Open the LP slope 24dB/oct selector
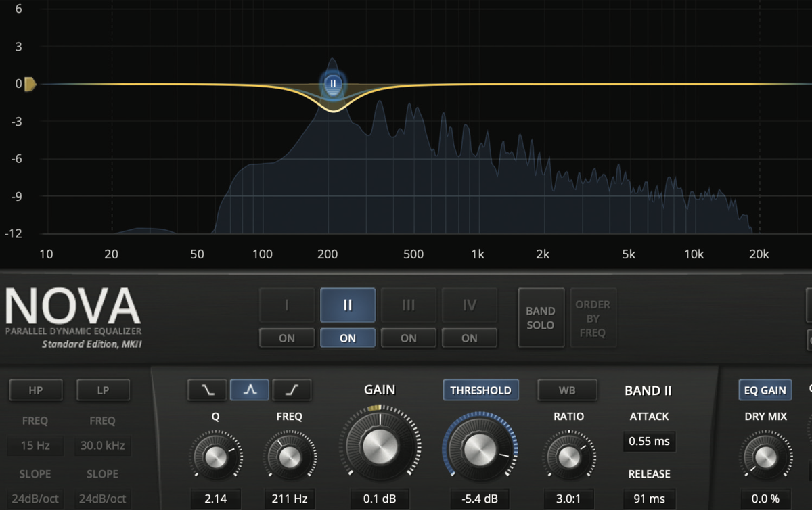The width and height of the screenshot is (812, 510). pos(103,499)
